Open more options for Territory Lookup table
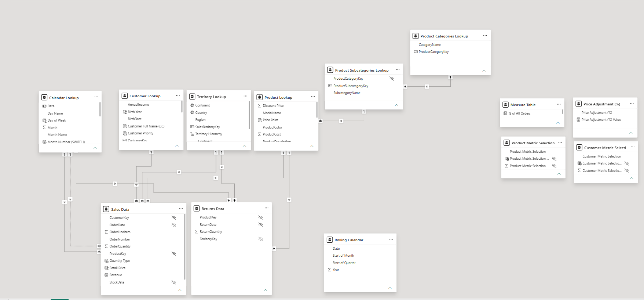The image size is (644, 300). (x=245, y=96)
